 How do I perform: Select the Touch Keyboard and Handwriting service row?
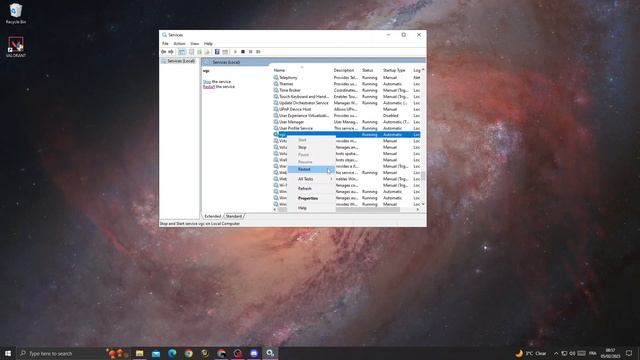point(346,97)
